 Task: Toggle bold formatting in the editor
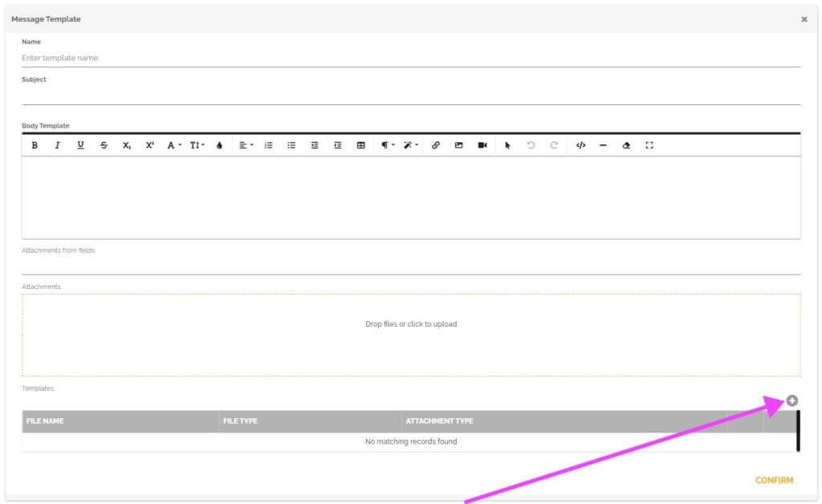point(35,144)
